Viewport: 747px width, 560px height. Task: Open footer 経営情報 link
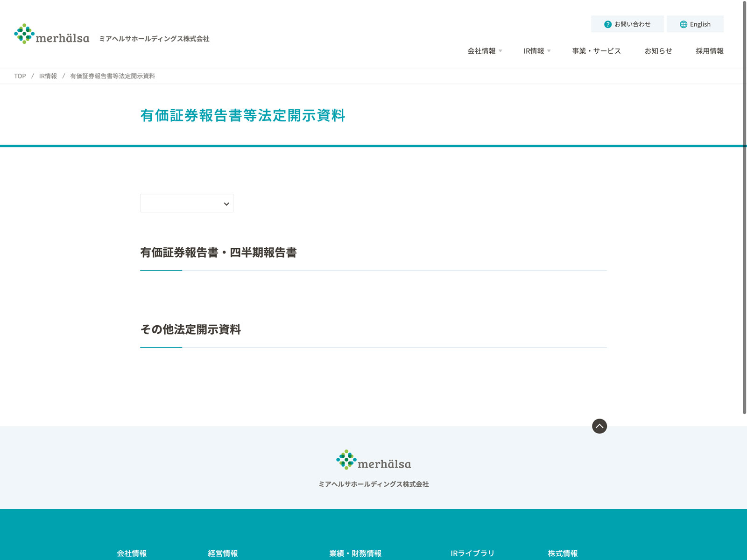coord(223,553)
